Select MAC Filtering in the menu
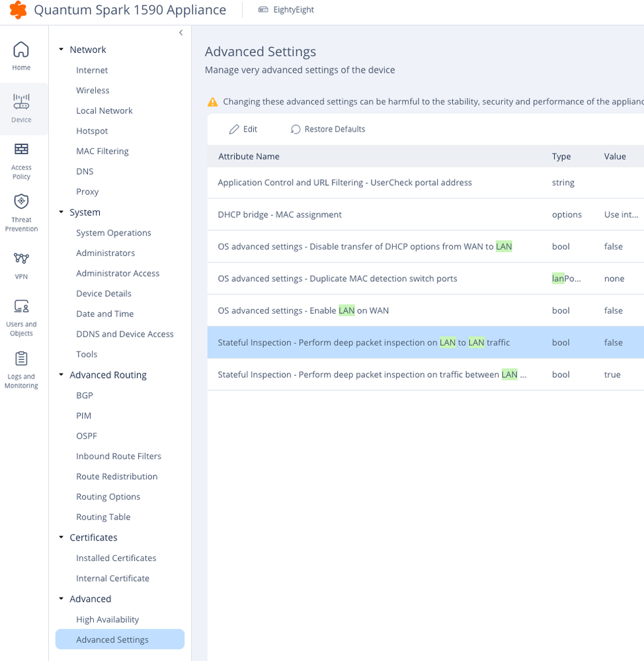The height and width of the screenshot is (661, 644). point(102,151)
